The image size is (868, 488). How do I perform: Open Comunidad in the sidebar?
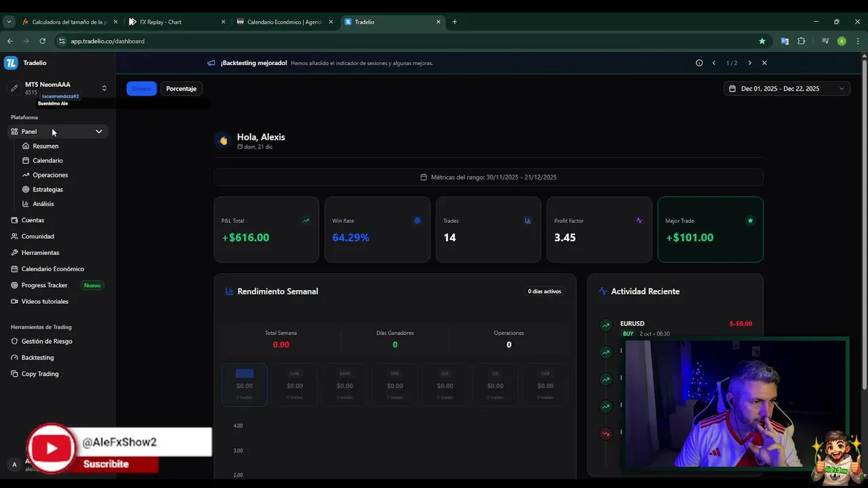tap(37, 237)
